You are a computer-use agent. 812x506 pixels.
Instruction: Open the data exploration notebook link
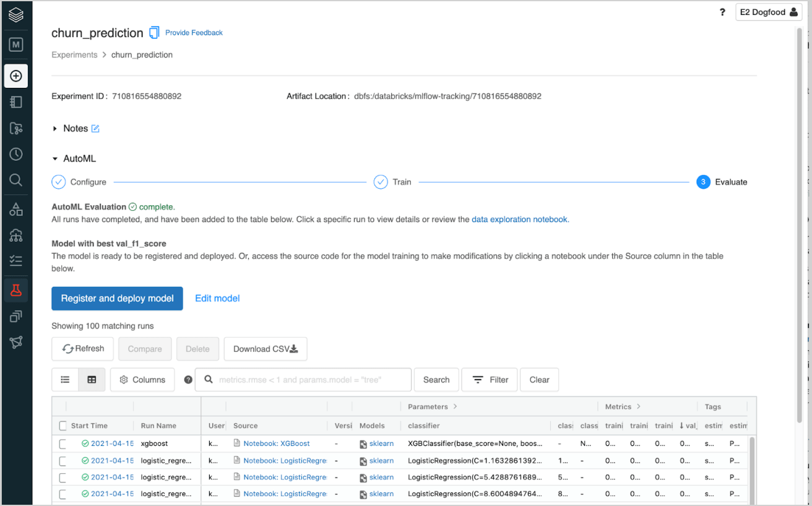[x=520, y=219]
